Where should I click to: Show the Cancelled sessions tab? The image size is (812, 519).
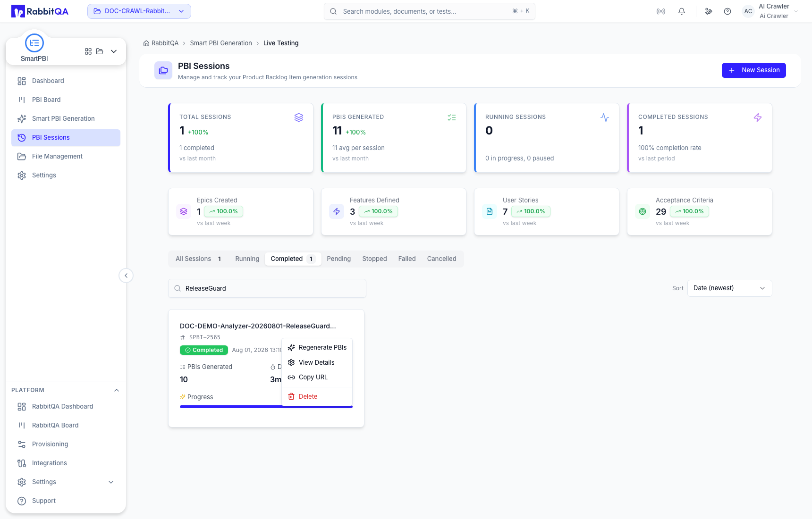pos(442,259)
